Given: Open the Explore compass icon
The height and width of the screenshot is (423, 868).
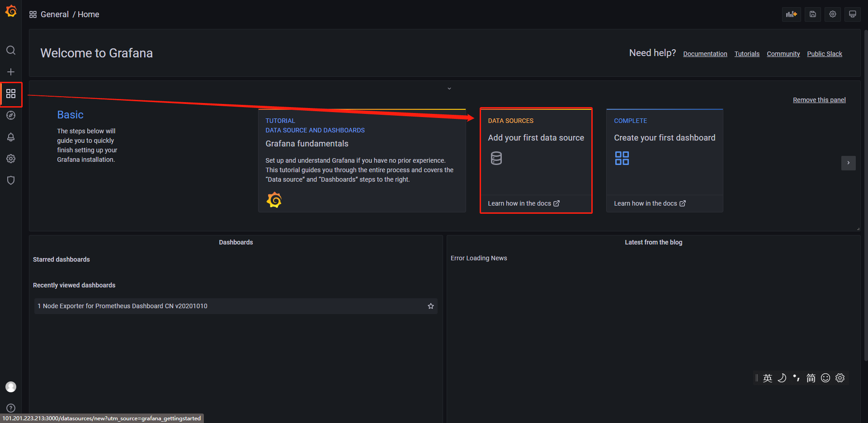Looking at the screenshot, I should click(x=11, y=115).
